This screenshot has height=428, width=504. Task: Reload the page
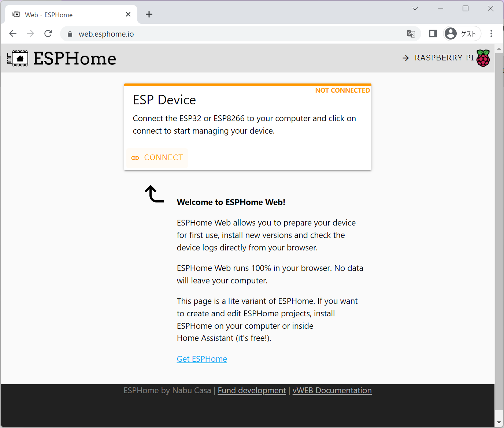coord(48,33)
